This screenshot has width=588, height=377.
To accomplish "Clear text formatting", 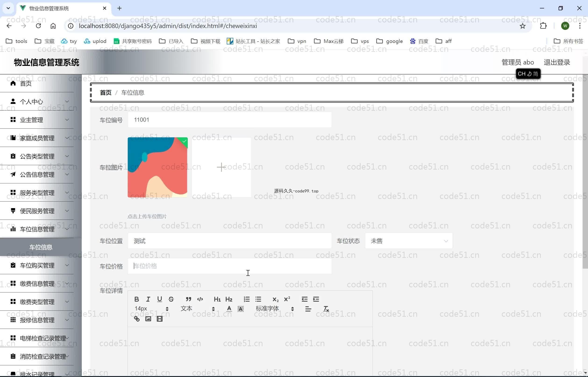I will pyautogui.click(x=326, y=309).
